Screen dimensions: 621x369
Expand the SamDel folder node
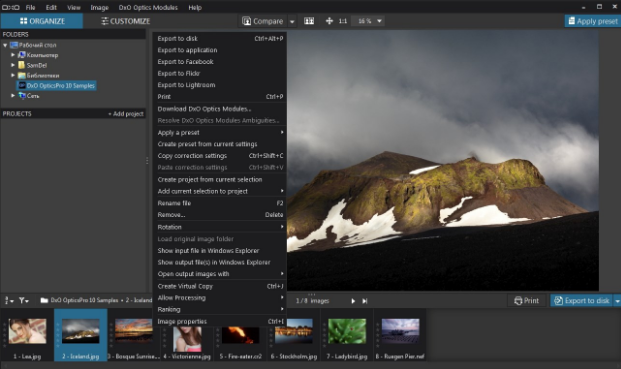pos(13,65)
